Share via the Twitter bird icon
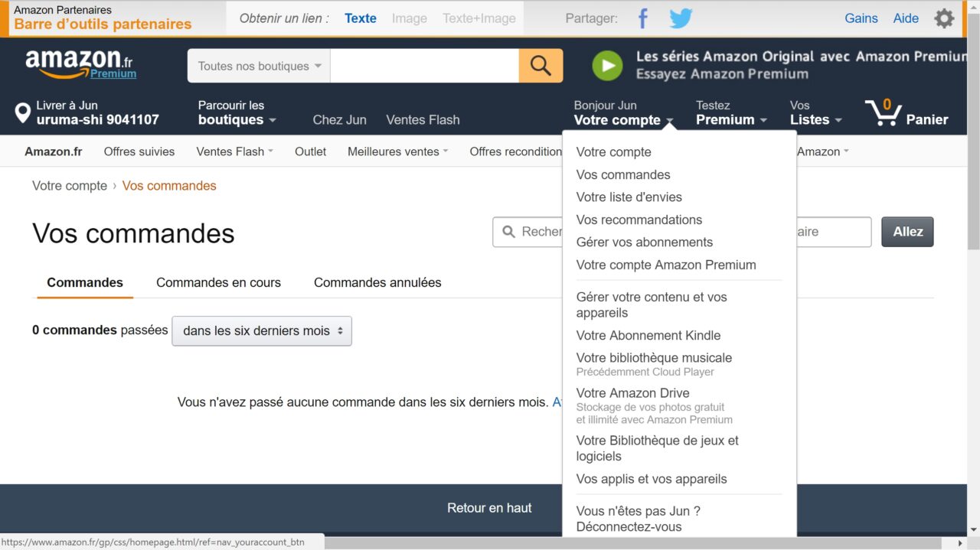980x550 pixels. coord(680,18)
